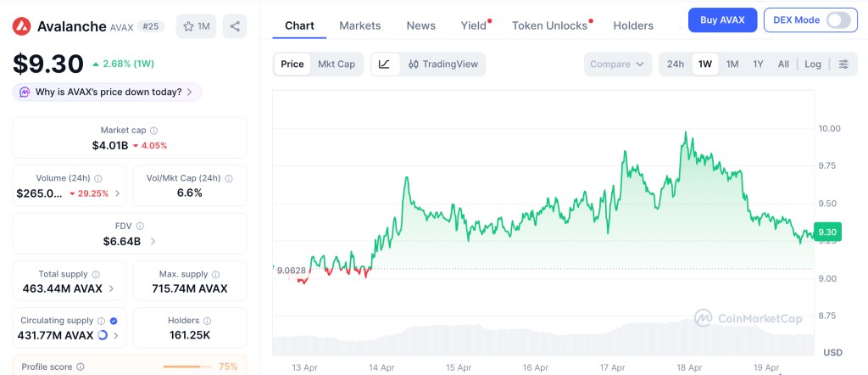The width and height of the screenshot is (868, 375).
Task: Expand the Volume (24h) details chevron
Action: tap(117, 193)
